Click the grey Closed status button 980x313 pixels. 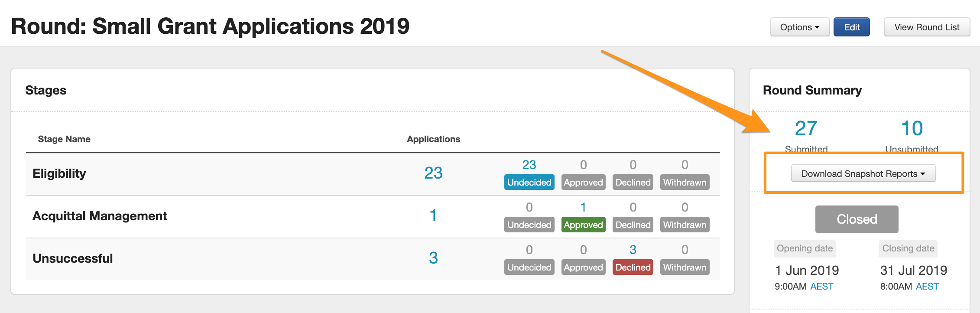[857, 219]
